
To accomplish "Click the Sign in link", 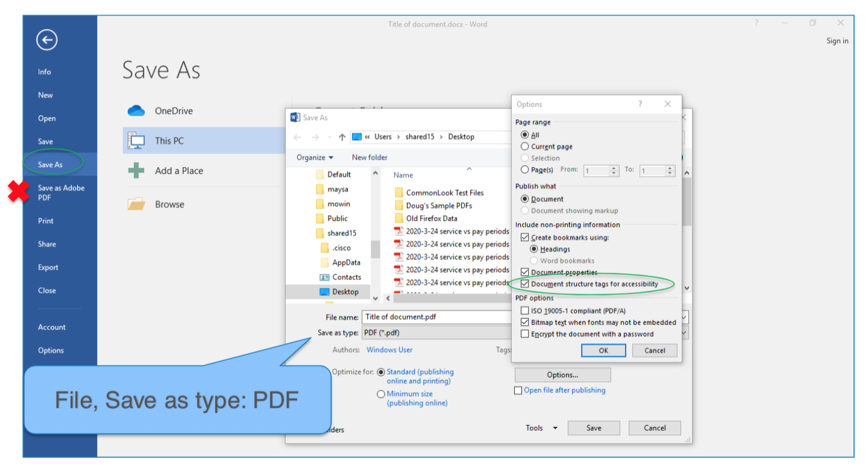I will point(837,41).
